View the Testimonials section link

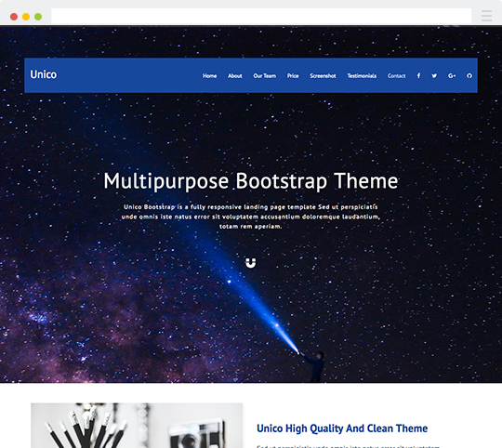(x=362, y=76)
